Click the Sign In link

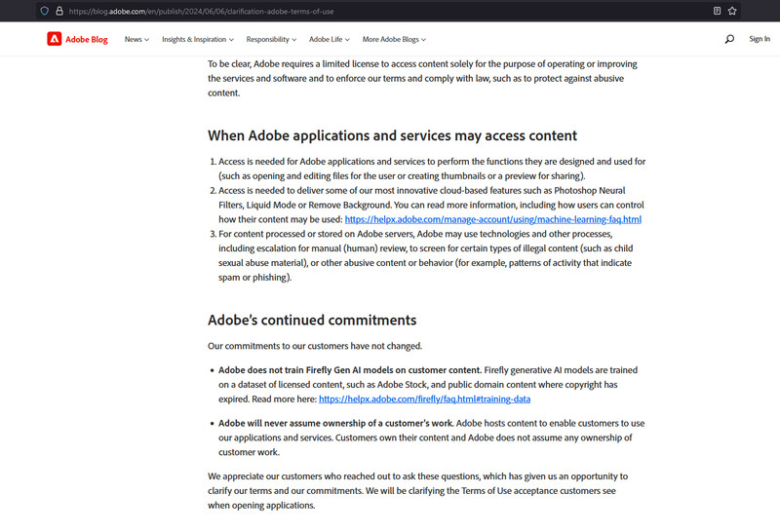click(760, 39)
